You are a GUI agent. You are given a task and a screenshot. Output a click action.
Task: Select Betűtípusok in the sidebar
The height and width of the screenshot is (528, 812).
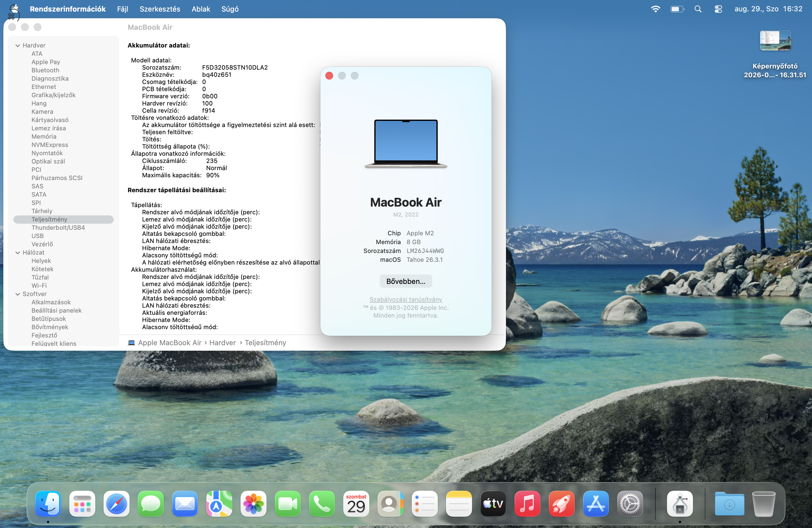49,319
